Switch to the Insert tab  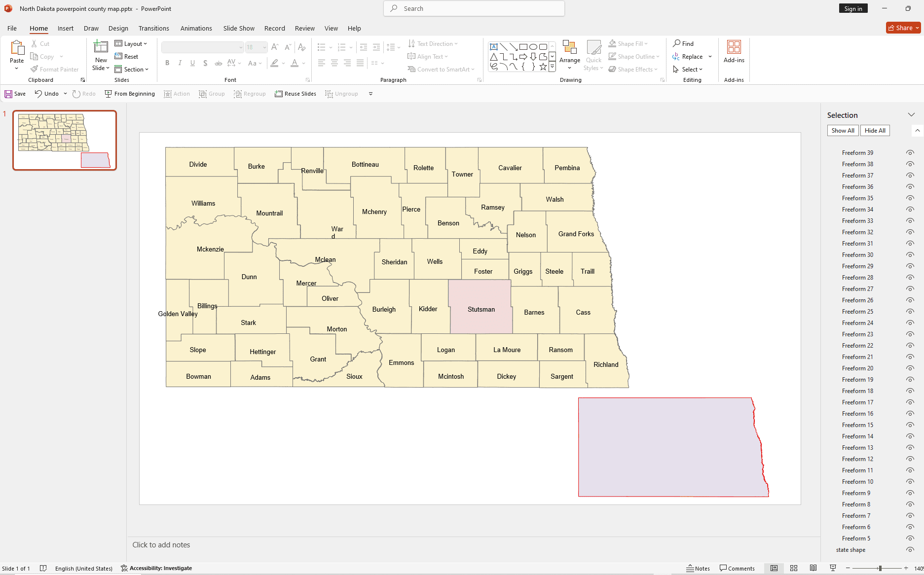point(66,28)
